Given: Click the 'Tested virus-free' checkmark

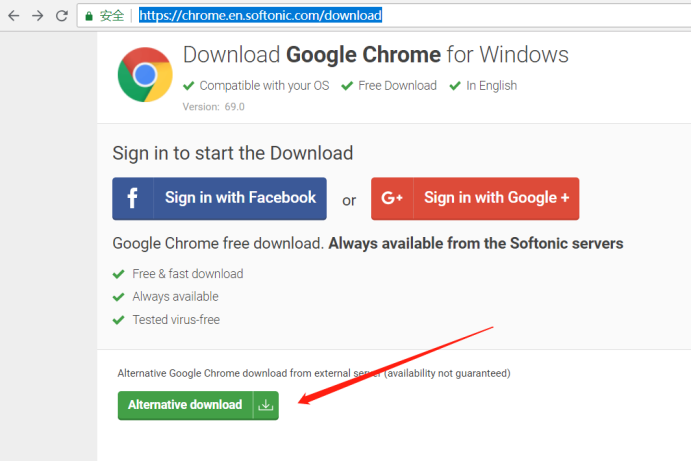Looking at the screenshot, I should click(120, 320).
